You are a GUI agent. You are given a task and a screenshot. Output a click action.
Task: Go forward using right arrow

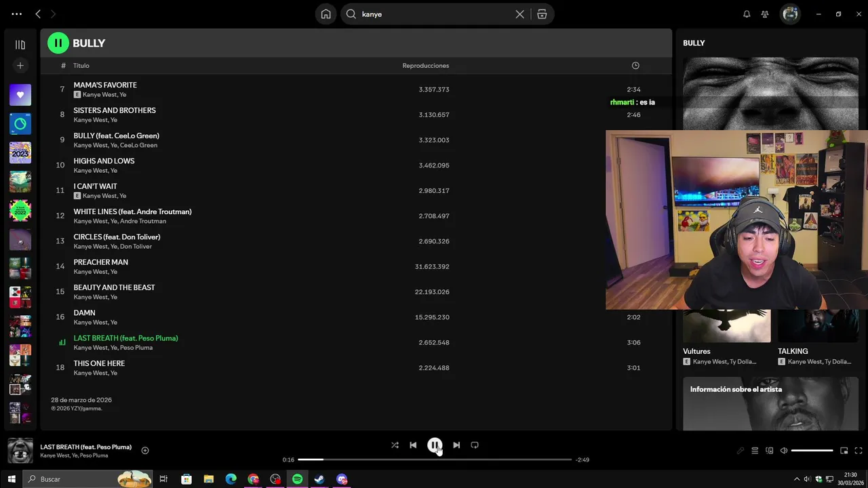pyautogui.click(x=54, y=14)
